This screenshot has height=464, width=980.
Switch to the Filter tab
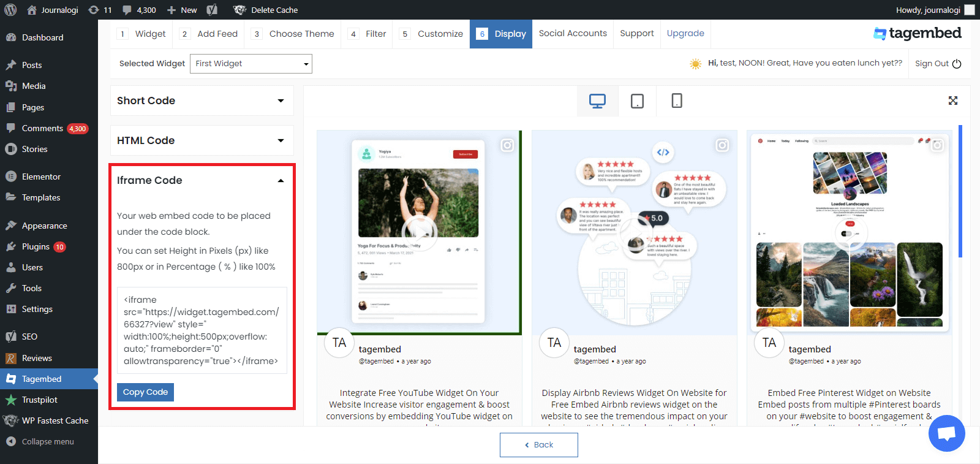click(367, 34)
